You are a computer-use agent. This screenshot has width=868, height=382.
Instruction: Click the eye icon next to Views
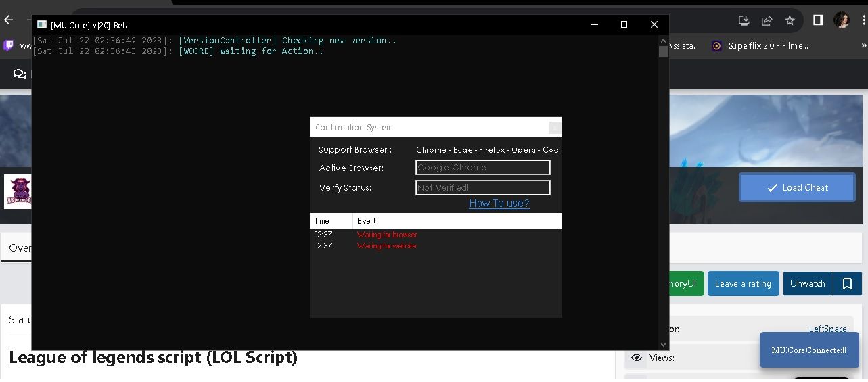tap(636, 358)
